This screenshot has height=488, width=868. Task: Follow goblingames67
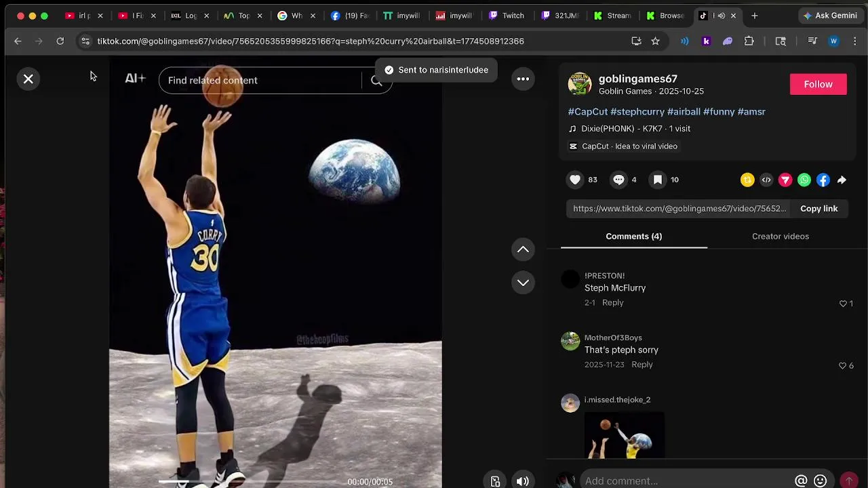coord(818,84)
